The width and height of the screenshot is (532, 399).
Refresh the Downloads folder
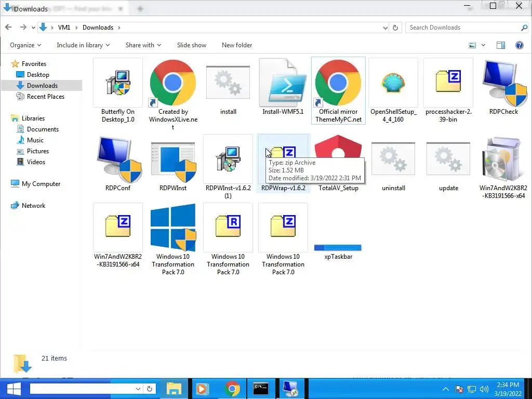click(x=395, y=28)
